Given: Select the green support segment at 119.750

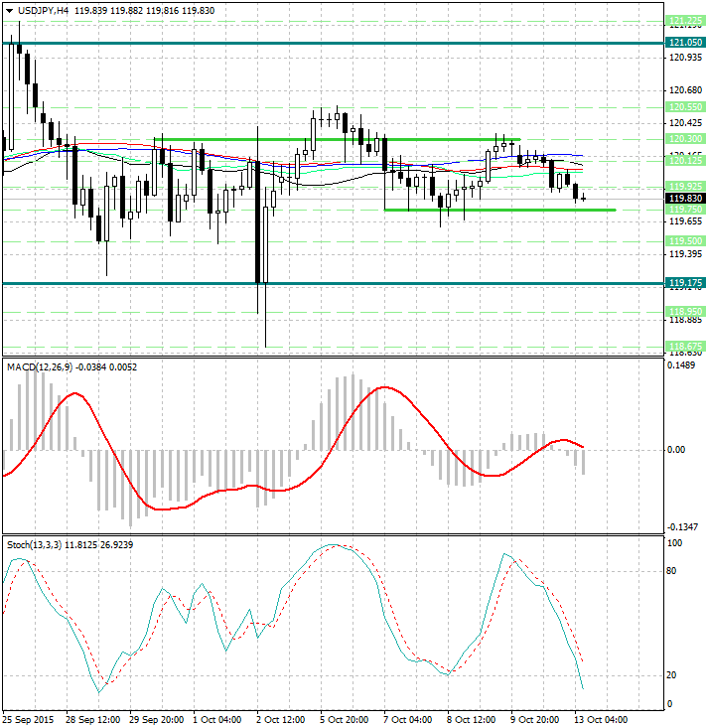Looking at the screenshot, I should 499,210.
